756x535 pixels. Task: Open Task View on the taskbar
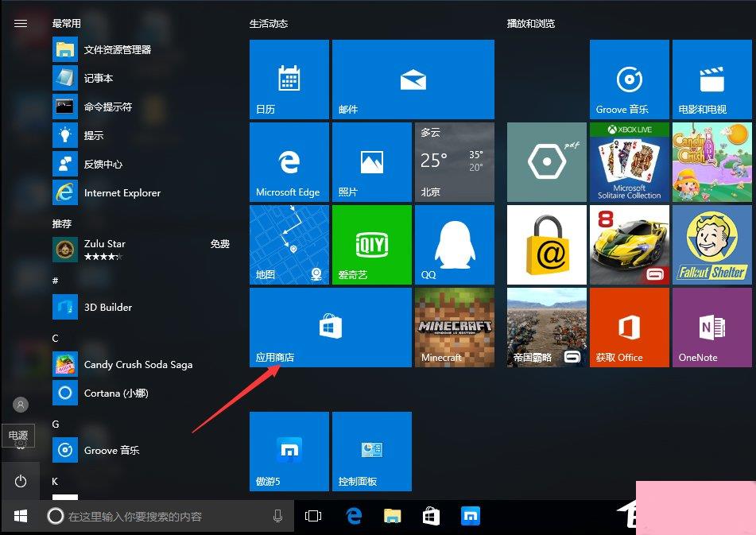pos(313,516)
